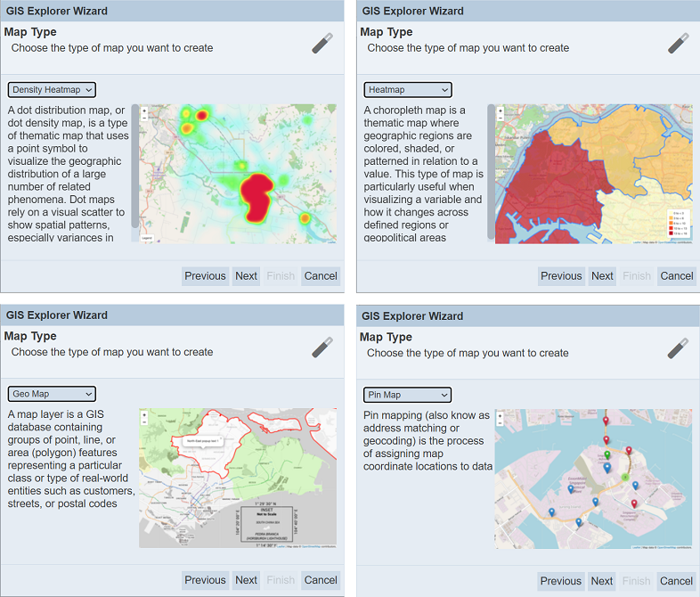Expand the Pin Map type dropdown
The width and height of the screenshot is (700, 597).
[408, 395]
